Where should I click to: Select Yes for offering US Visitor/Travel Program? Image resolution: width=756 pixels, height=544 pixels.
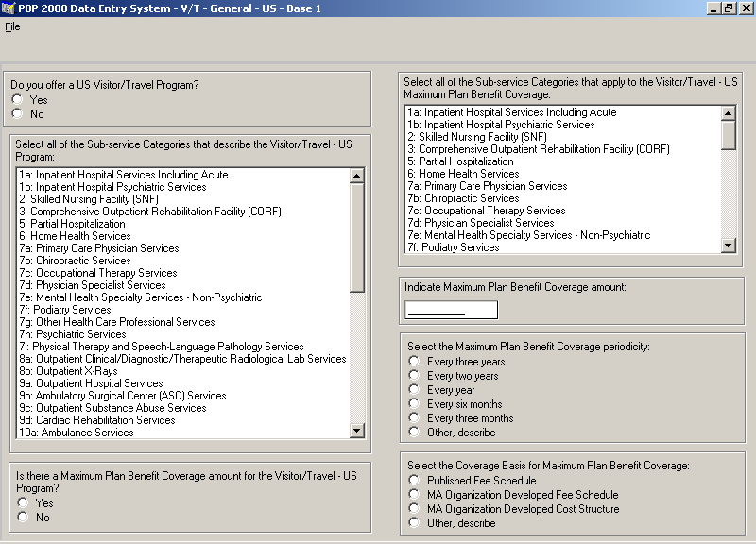coord(17,99)
